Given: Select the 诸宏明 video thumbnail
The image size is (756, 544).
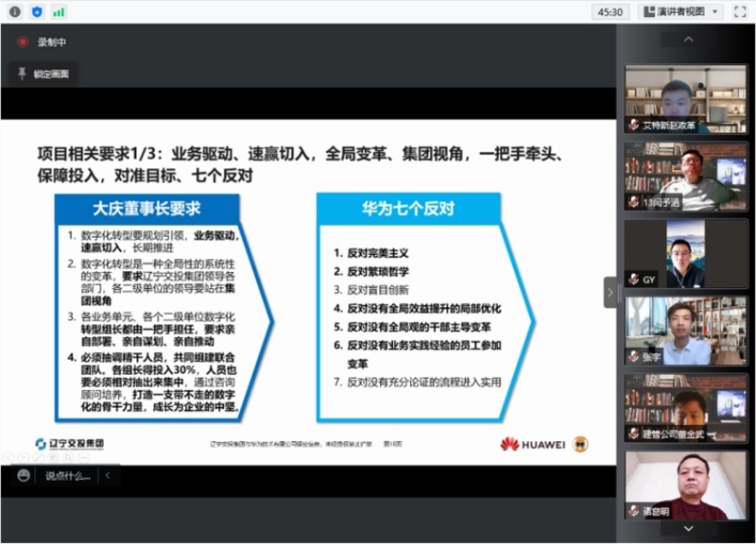Looking at the screenshot, I should (685, 485).
